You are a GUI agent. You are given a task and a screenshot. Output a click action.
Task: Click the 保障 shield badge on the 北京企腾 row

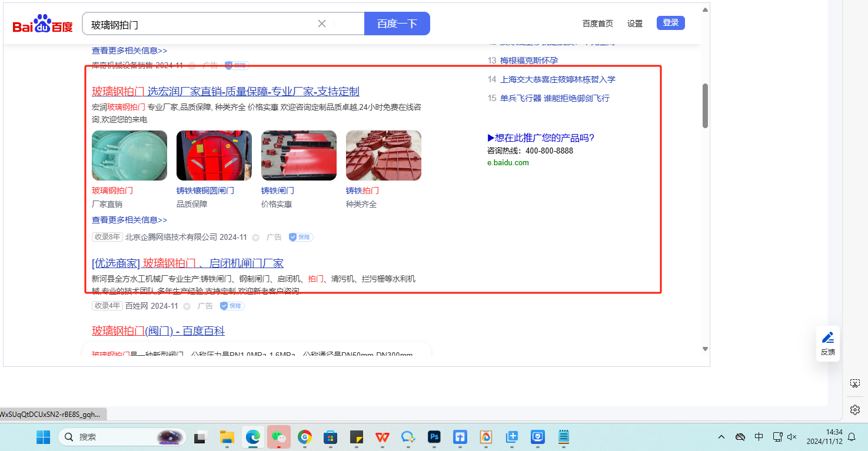click(x=301, y=237)
